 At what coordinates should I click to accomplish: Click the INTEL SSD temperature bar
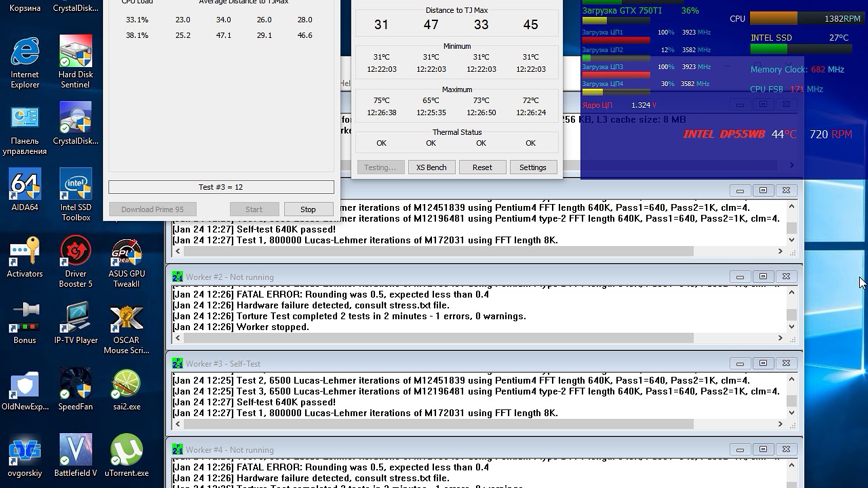tap(801, 49)
